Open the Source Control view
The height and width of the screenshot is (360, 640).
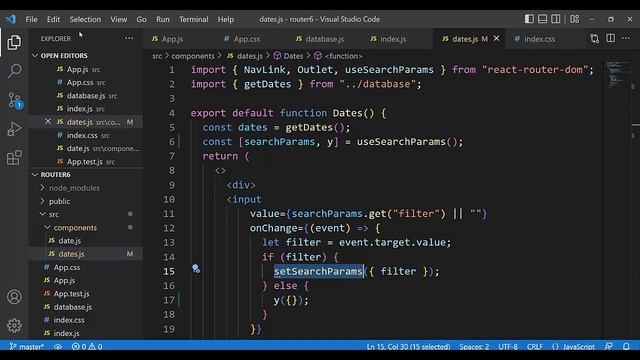pos(15,100)
